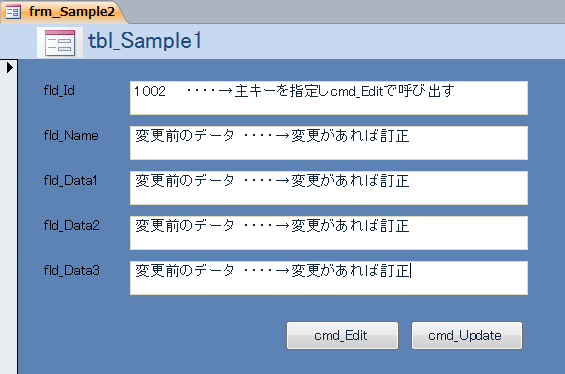This screenshot has width=565, height=374.
Task: Click the fld_Data1 label
Action: [x=70, y=181]
